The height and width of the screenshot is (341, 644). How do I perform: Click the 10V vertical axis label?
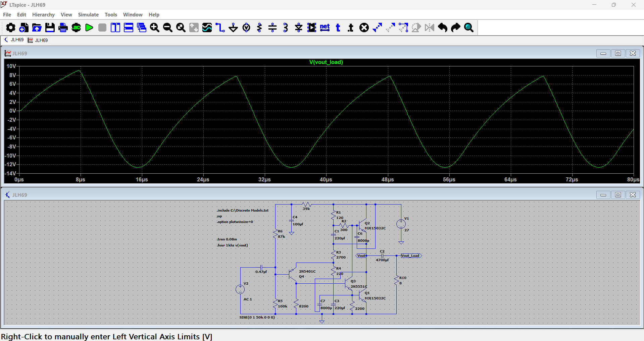[11, 66]
